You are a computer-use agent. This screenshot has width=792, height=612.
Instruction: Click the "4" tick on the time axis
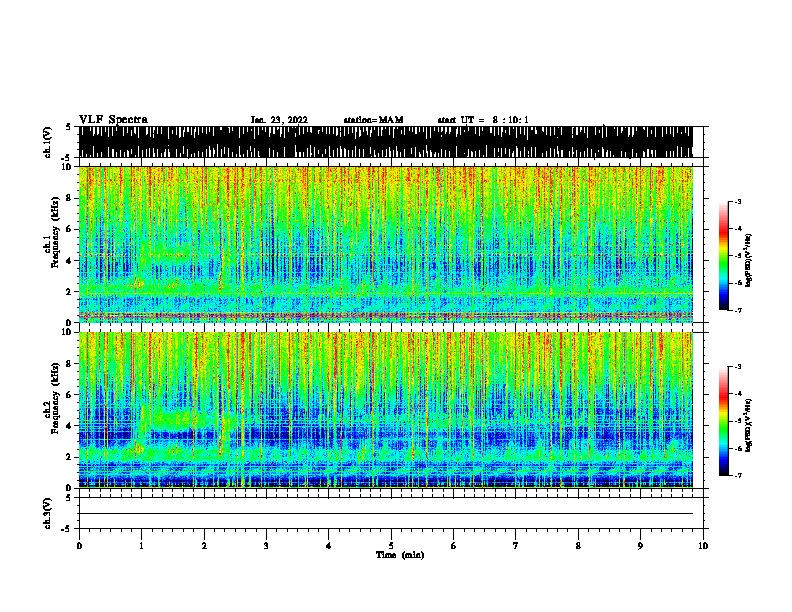[x=329, y=545]
